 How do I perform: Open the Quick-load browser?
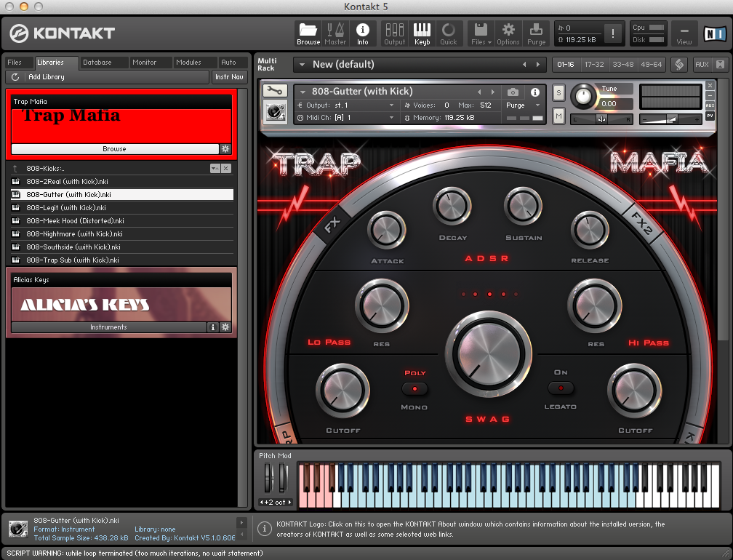coord(448,33)
